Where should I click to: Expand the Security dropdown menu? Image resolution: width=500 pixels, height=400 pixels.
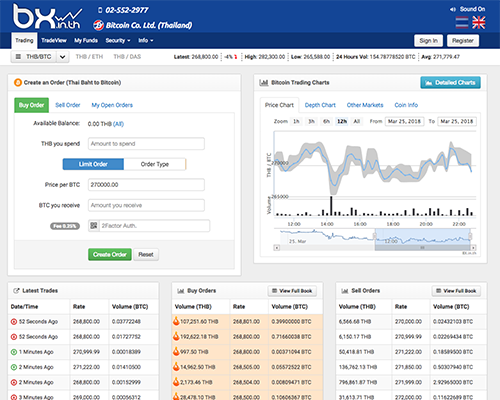118,40
